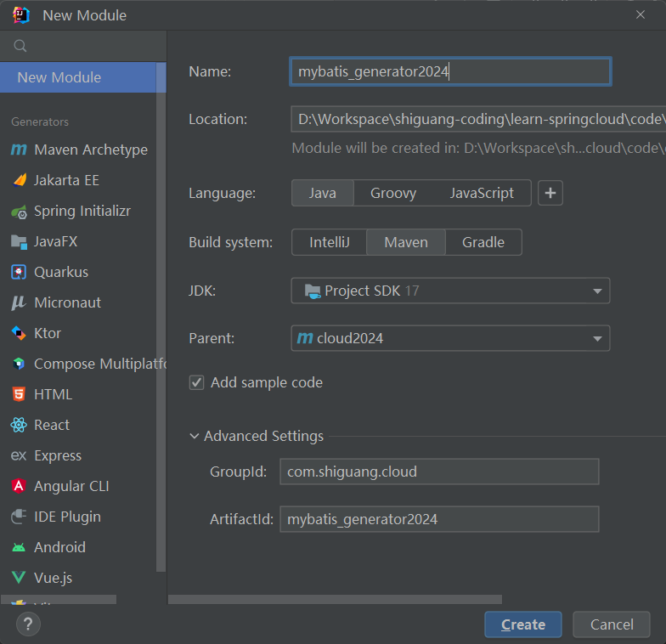Select the Maven Archetype generator
Image resolution: width=666 pixels, height=644 pixels.
(78, 150)
